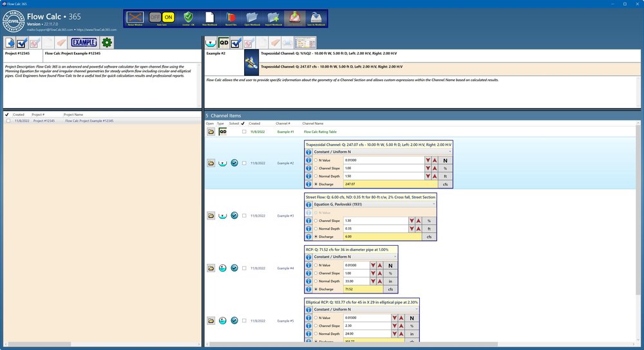
Task: Click info icon beside N Value in Trapezoidal Channel
Action: point(308,160)
